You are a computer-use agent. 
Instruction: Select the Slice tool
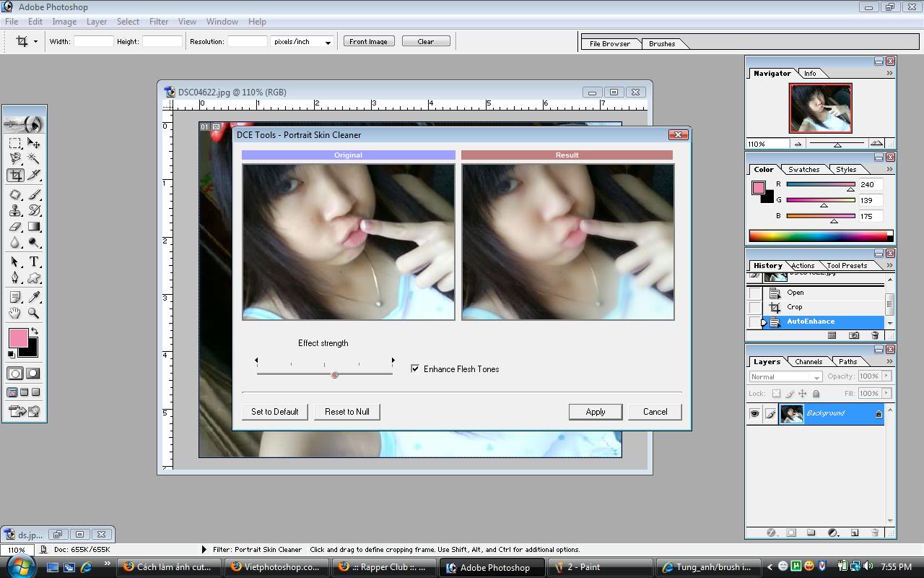point(33,175)
